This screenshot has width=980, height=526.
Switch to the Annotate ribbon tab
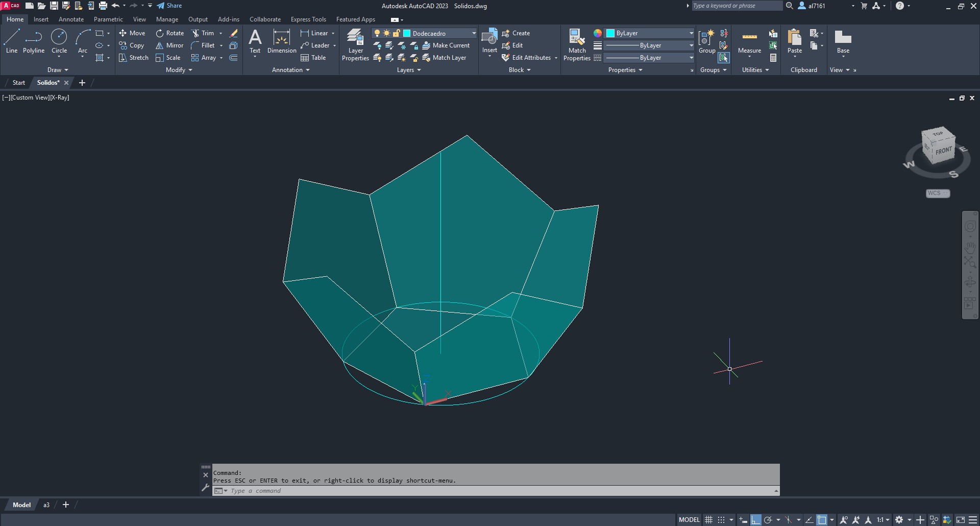[x=71, y=19]
